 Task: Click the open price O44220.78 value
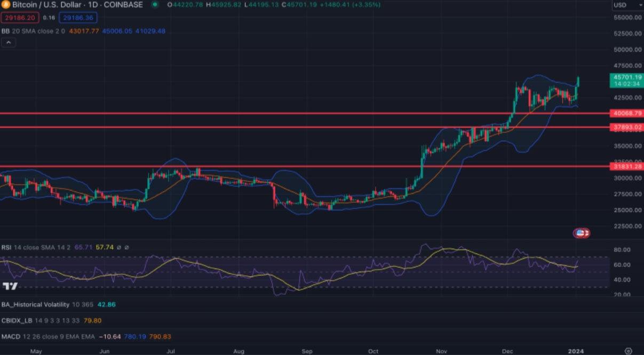point(186,5)
